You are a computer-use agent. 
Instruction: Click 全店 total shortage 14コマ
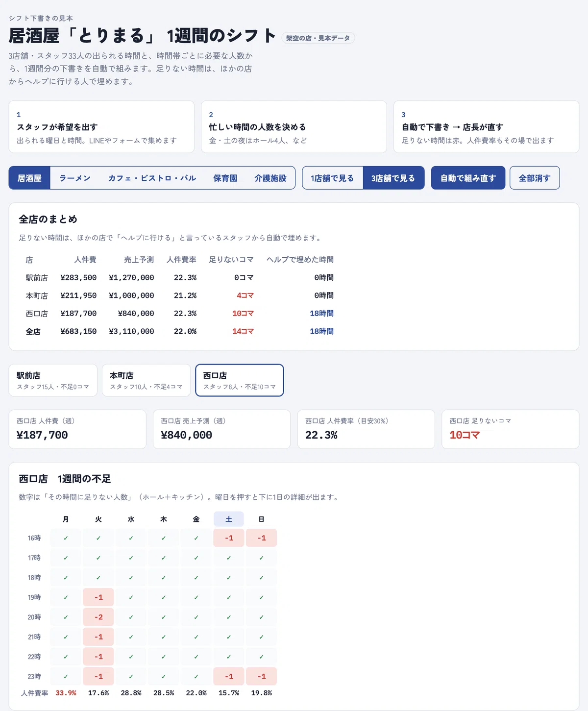(x=243, y=331)
